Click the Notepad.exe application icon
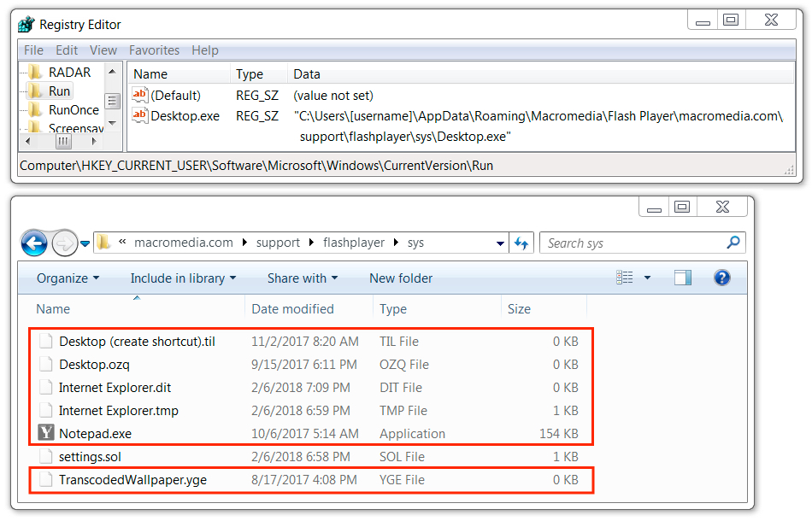The width and height of the screenshot is (812, 521). point(46,432)
